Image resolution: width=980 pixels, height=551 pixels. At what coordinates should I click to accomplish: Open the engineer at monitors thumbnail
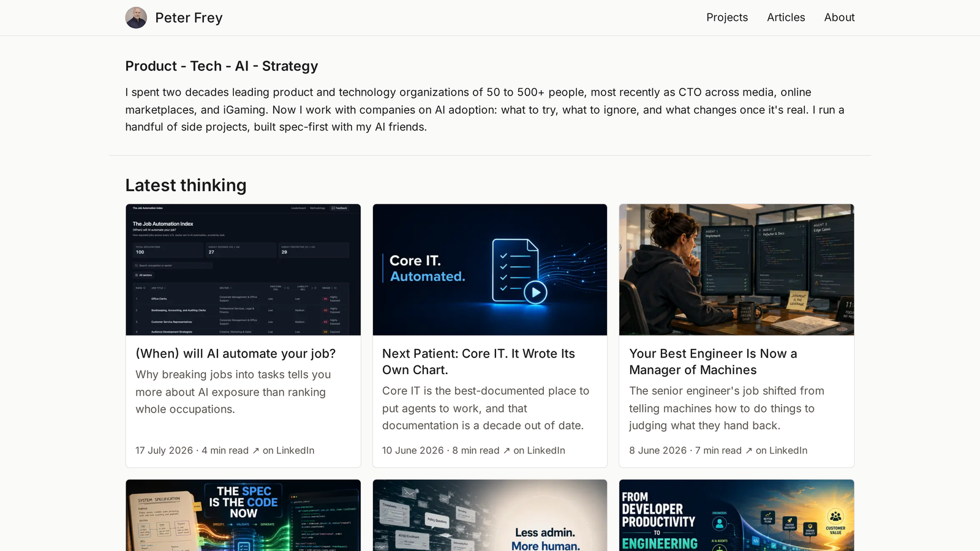pyautogui.click(x=736, y=269)
